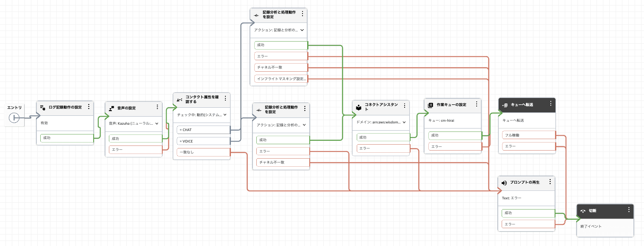The height and width of the screenshot is (246, 644).
Task: Click the インフライトマスキング設定 branch label
Action: 280,78
